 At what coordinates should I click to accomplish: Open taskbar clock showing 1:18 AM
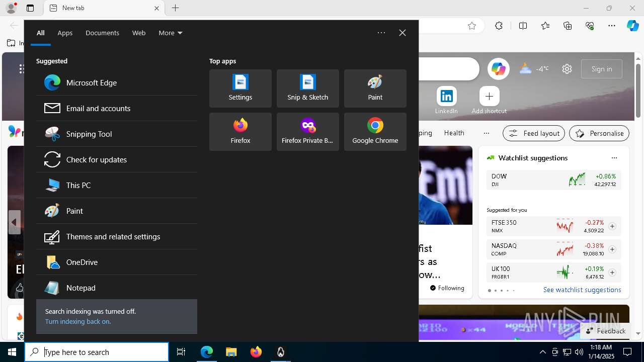(601, 352)
